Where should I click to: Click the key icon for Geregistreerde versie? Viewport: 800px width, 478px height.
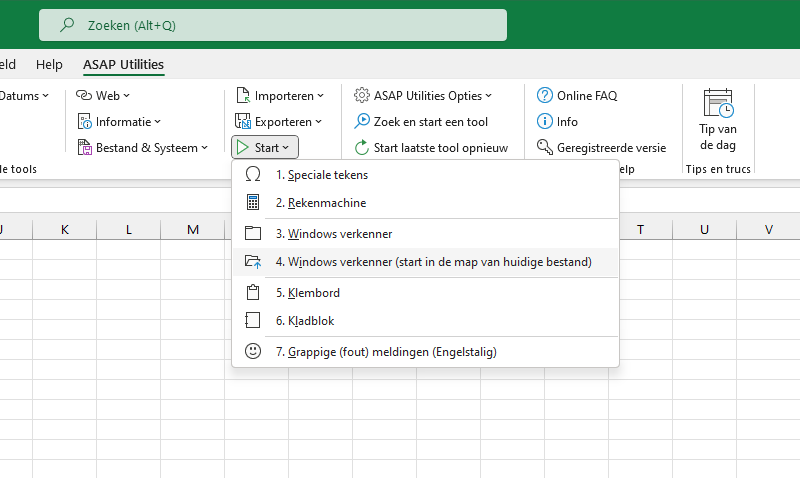pos(544,147)
